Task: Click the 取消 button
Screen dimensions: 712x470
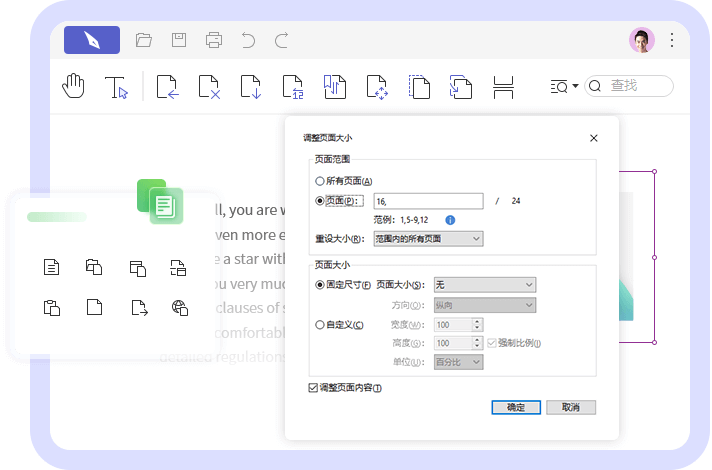Action: pyautogui.click(x=571, y=407)
